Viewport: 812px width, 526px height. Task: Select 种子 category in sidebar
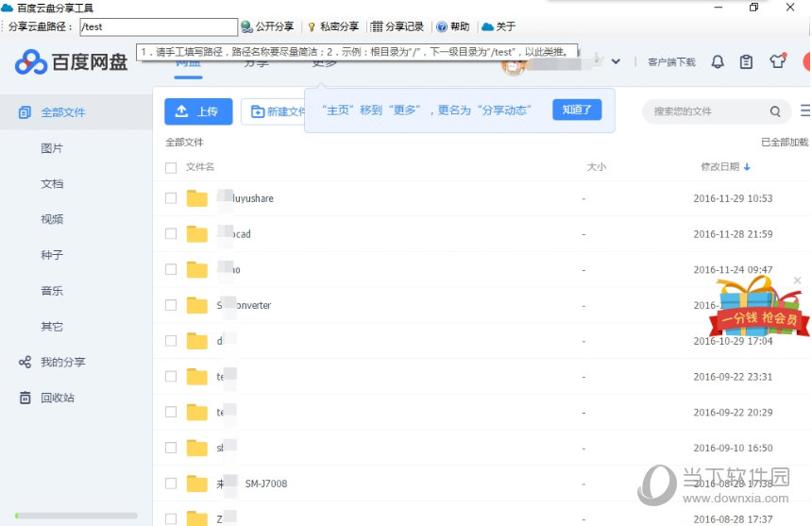click(x=52, y=255)
